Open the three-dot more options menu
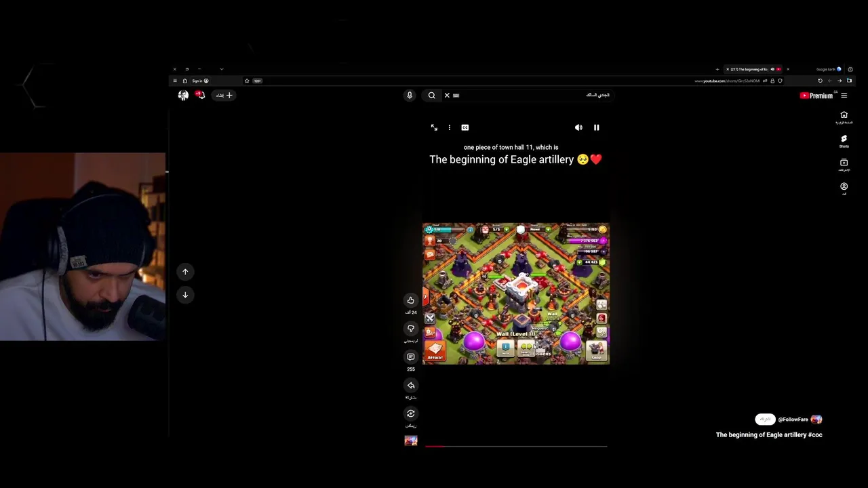The image size is (868, 488). pyautogui.click(x=449, y=127)
